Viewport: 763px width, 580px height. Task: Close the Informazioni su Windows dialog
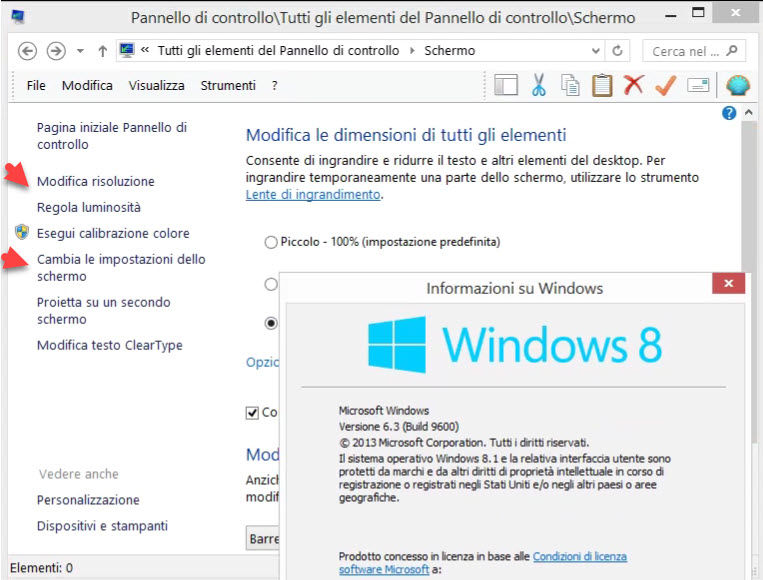coord(728,283)
